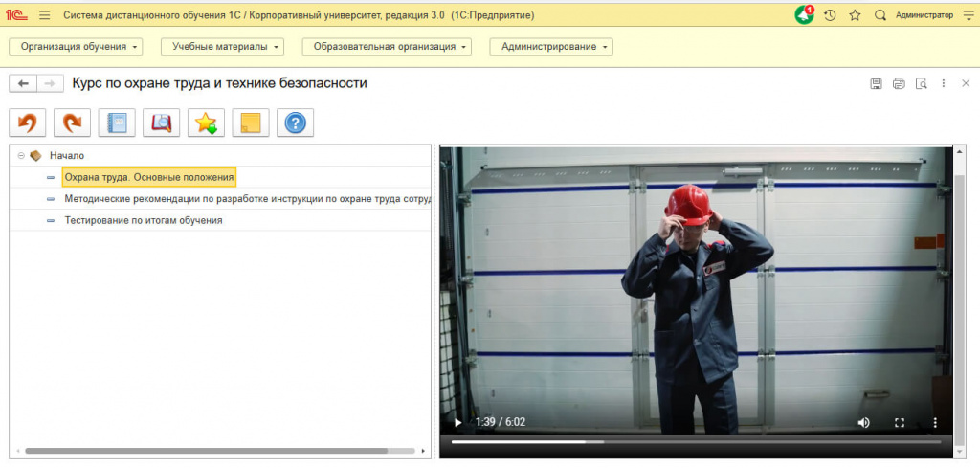Select Охрана труда. Основные положения

[149, 177]
